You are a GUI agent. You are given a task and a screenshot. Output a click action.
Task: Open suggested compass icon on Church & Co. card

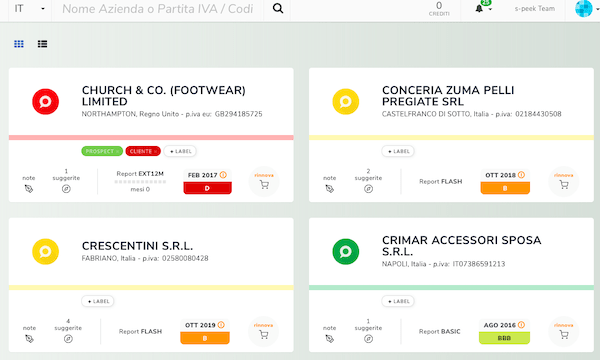(66, 189)
